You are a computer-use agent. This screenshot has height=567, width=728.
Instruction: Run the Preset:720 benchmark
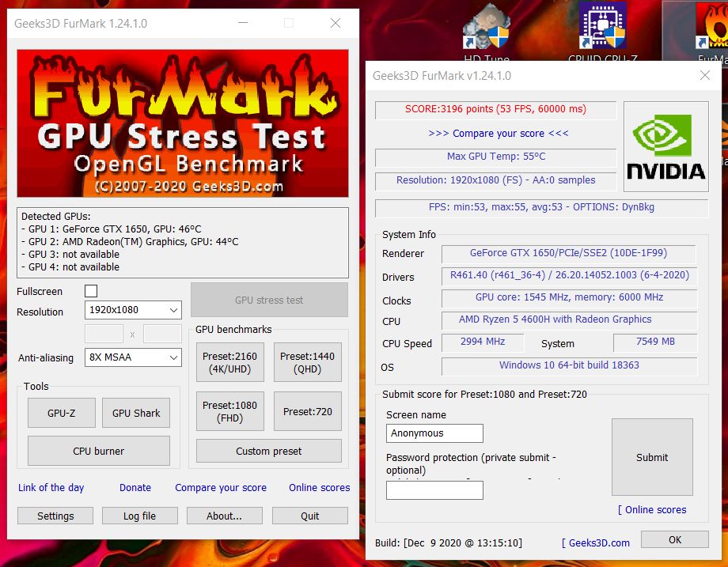tap(307, 411)
